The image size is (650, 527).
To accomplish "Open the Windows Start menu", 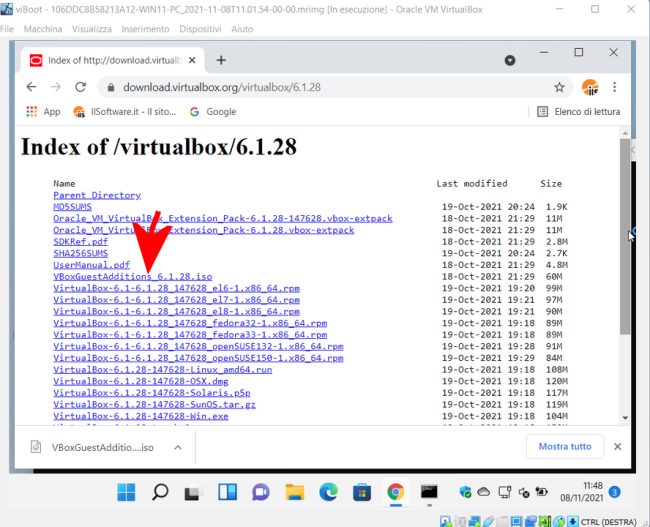I will [126, 492].
